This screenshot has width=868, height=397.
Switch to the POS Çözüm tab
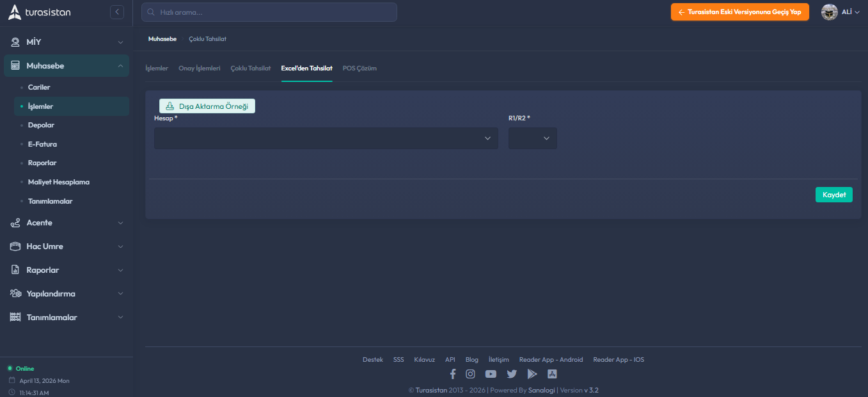(359, 69)
